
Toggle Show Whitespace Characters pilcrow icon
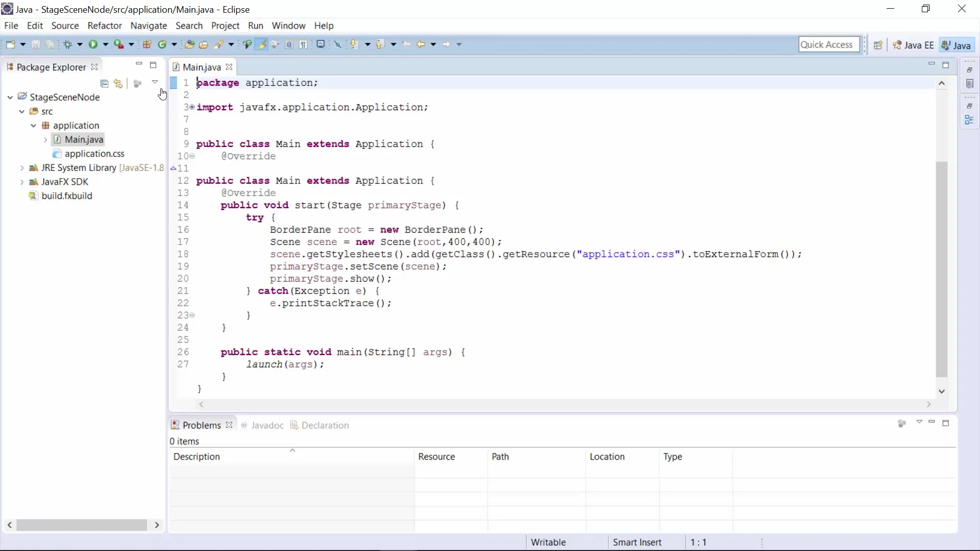(304, 45)
